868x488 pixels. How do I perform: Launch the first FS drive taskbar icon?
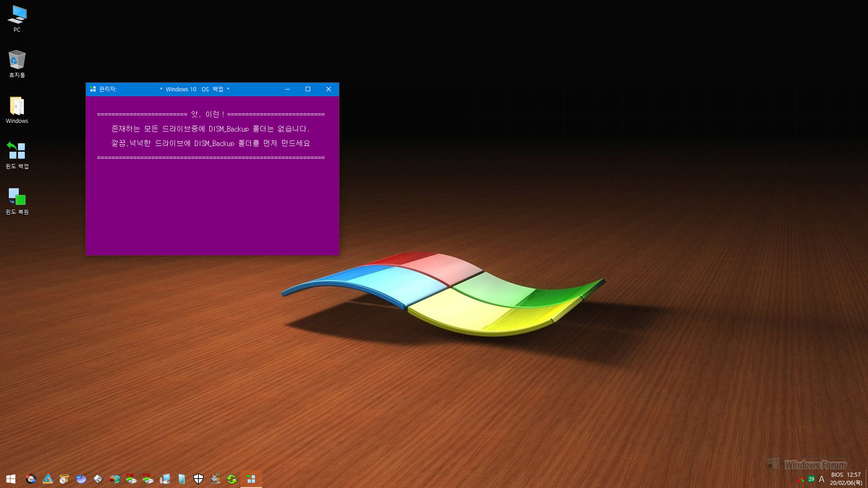(x=132, y=479)
